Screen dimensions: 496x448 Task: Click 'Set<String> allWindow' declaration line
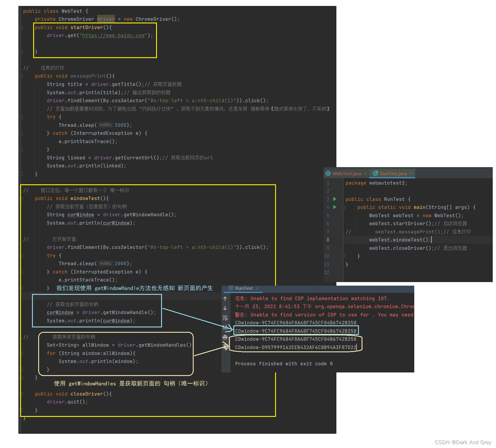coord(119,345)
